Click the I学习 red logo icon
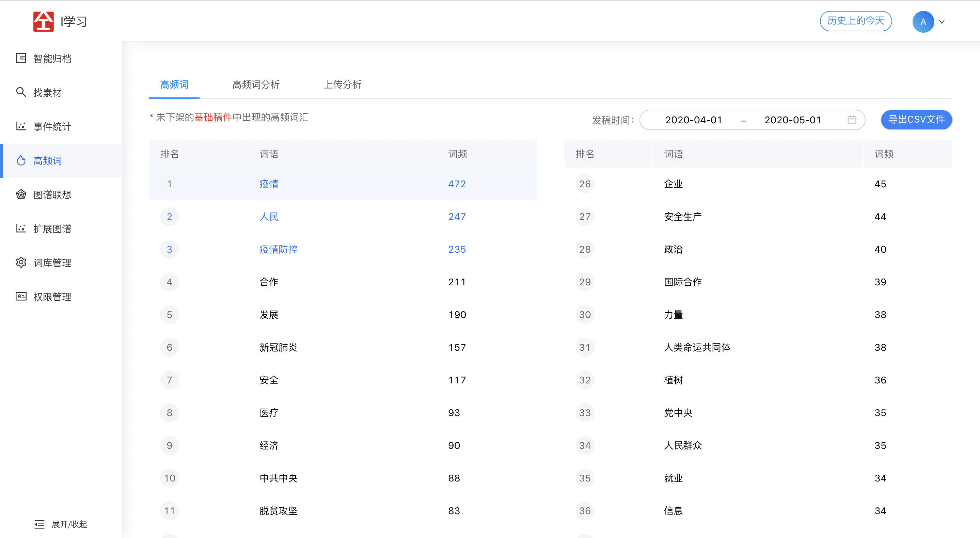The height and width of the screenshot is (538, 980). [x=43, y=21]
